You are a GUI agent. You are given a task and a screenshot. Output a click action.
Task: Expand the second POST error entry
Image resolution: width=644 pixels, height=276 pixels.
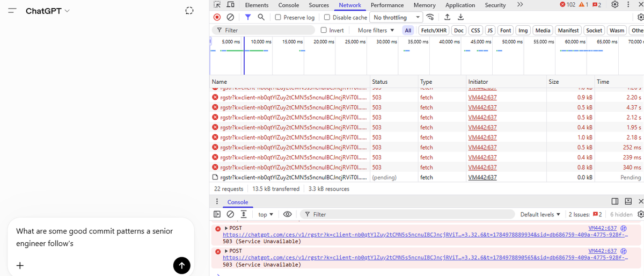(226, 251)
